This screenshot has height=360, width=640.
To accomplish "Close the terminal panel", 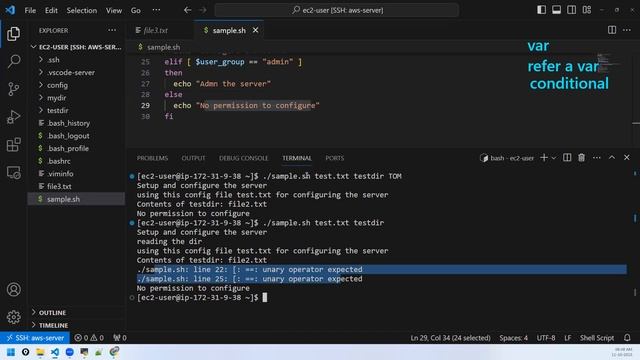I will 627,158.
